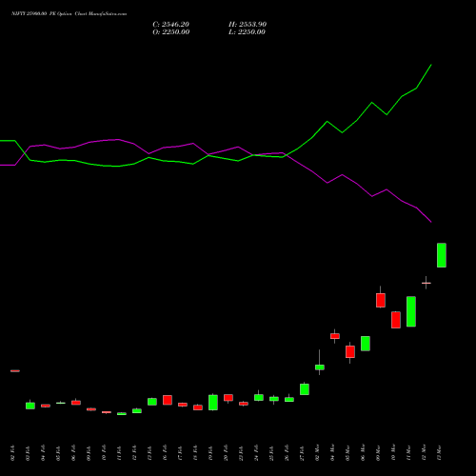Viewport: 476px width, 476px height.
Task: Click the green 06 Mar candlestick
Action: coord(366,344)
